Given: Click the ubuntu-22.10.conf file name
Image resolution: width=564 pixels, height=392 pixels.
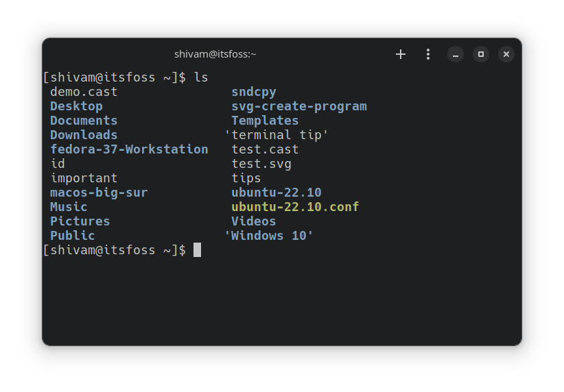Looking at the screenshot, I should tap(295, 207).
